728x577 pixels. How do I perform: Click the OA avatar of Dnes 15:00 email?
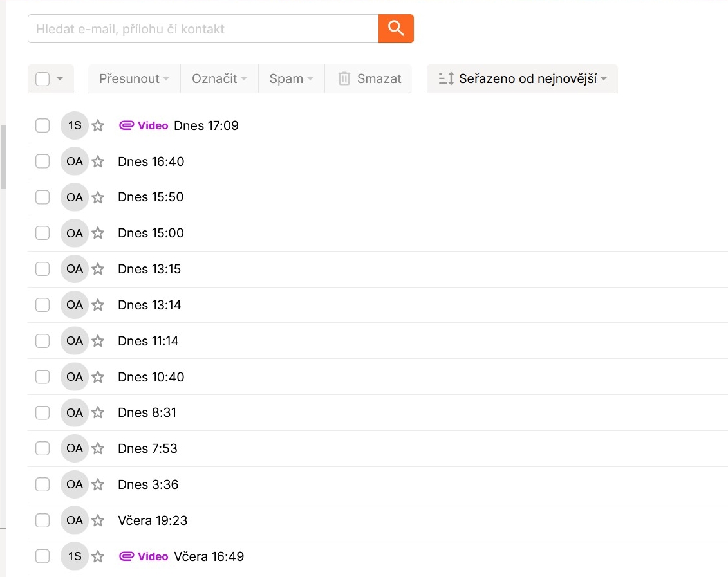pos(74,233)
